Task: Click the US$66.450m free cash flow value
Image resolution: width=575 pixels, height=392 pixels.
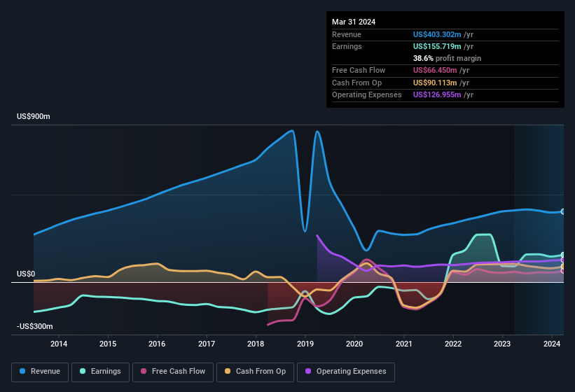Action: [436, 71]
